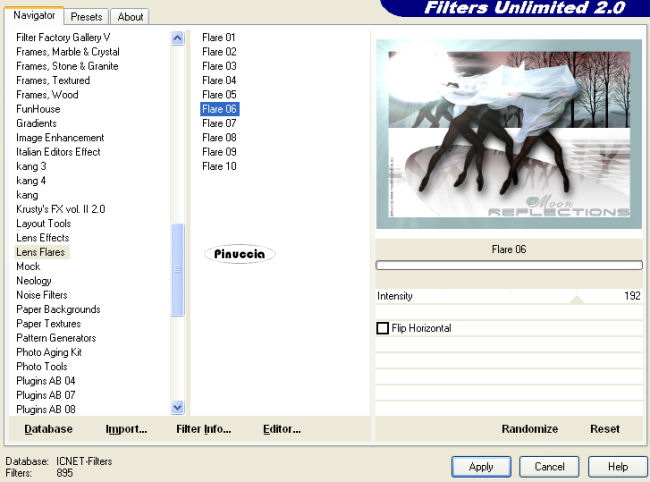Image resolution: width=650 pixels, height=482 pixels.
Task: Select Frames, Wood category
Action: 47,95
